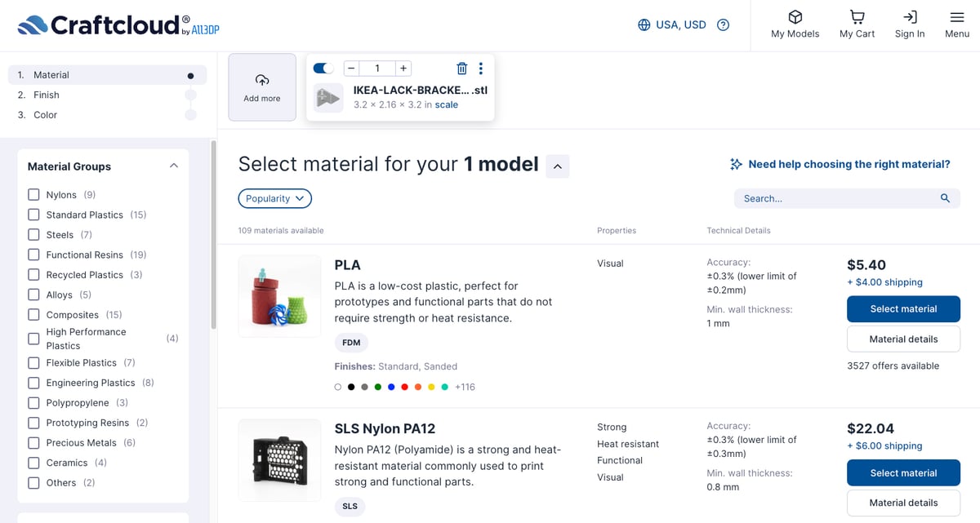
Task: Click the IKEA-LACK-BRACKE model thumbnail
Action: point(328,98)
